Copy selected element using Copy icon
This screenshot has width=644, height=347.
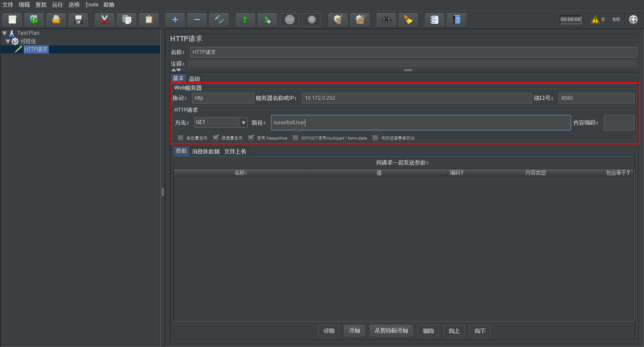pos(126,20)
